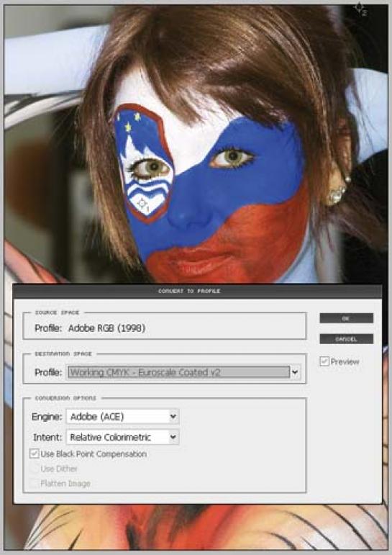This screenshot has width=392, height=555.
Task: Click the Cancel button
Action: coord(347,339)
